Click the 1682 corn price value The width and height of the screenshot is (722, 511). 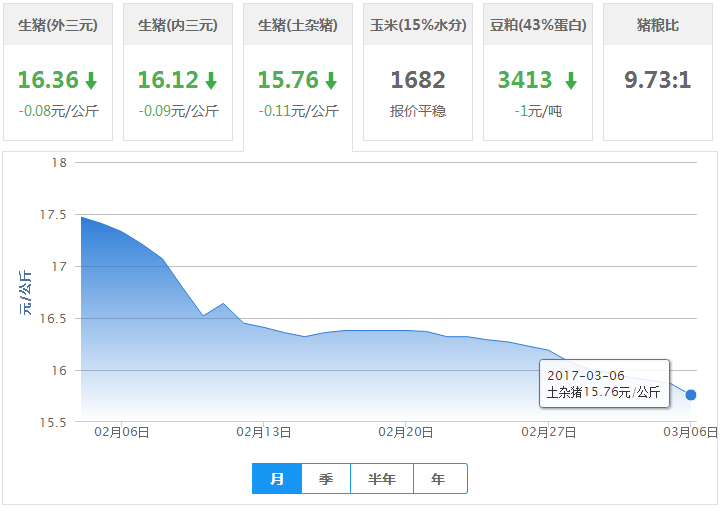tap(418, 80)
